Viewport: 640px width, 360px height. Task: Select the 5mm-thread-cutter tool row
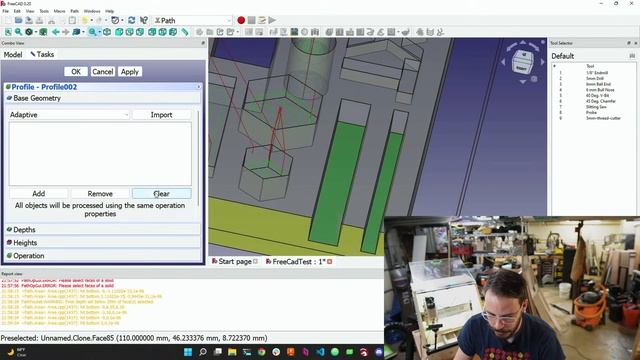point(593,118)
